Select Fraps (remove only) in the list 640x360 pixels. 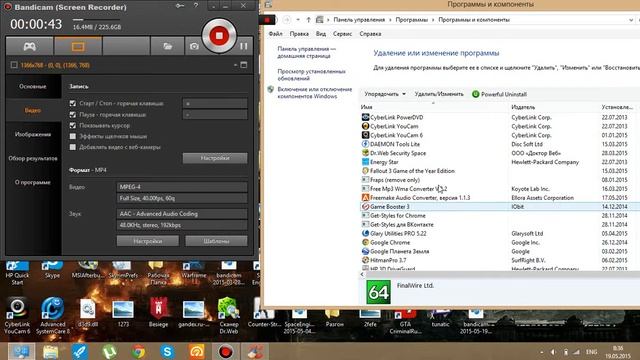click(x=394, y=180)
